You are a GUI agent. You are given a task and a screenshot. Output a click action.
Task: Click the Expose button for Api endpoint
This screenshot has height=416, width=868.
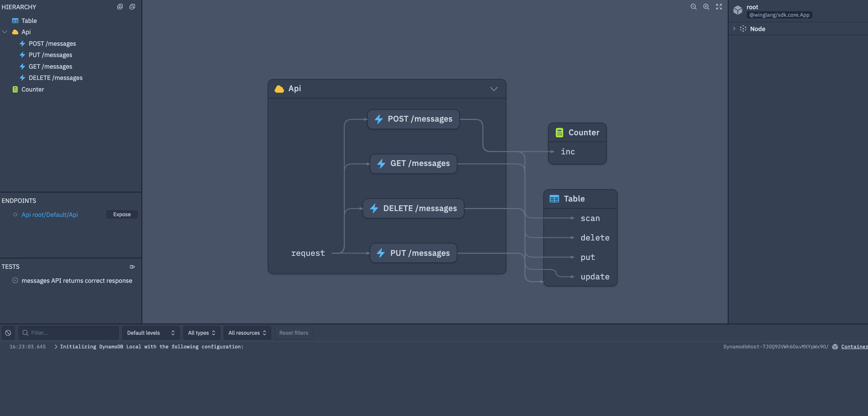pos(122,214)
